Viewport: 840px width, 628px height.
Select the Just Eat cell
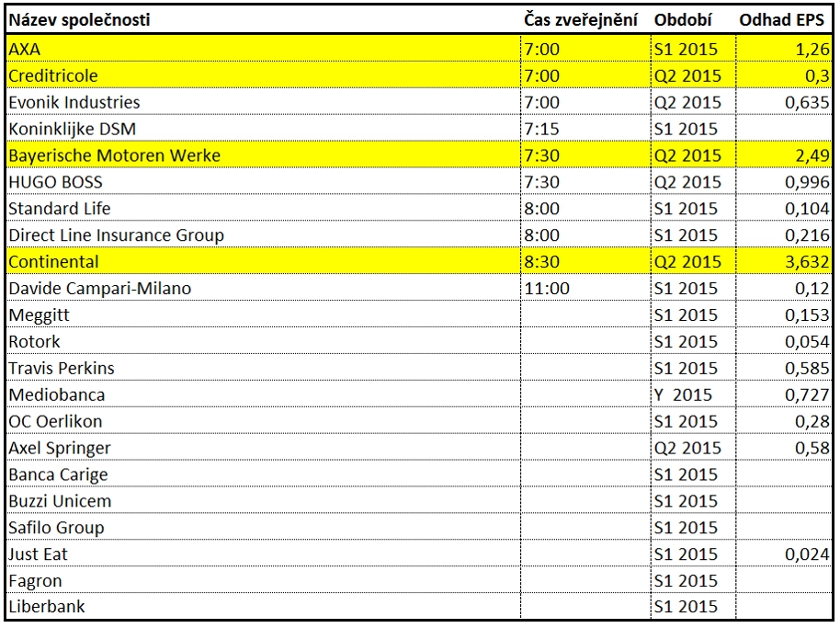264,554
